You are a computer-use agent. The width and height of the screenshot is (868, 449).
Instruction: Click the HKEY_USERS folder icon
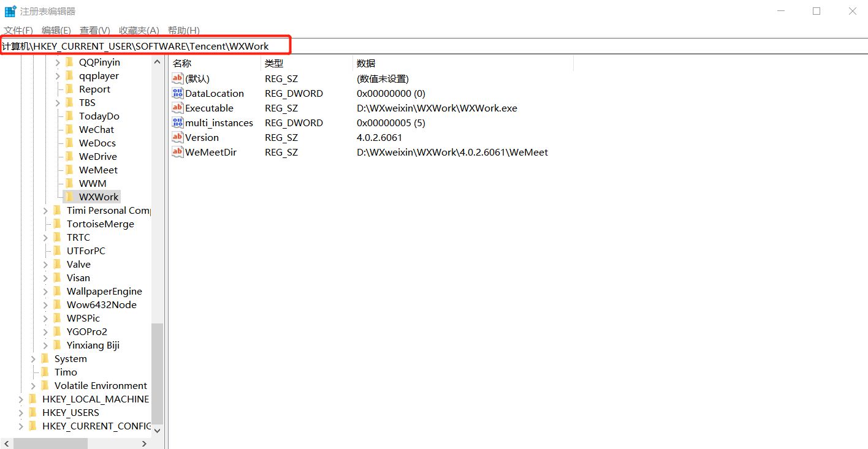(32, 412)
